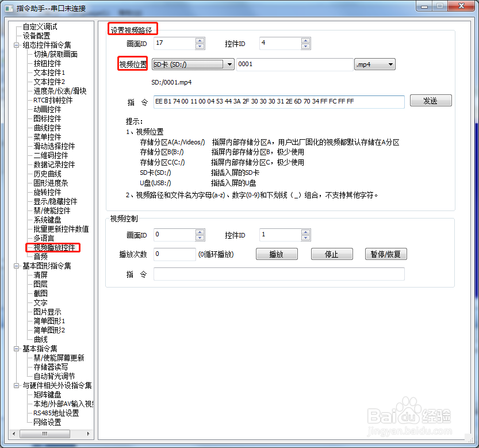
Task: Decrease 画面ID value in 视频控制
Action: pyautogui.click(x=200, y=238)
